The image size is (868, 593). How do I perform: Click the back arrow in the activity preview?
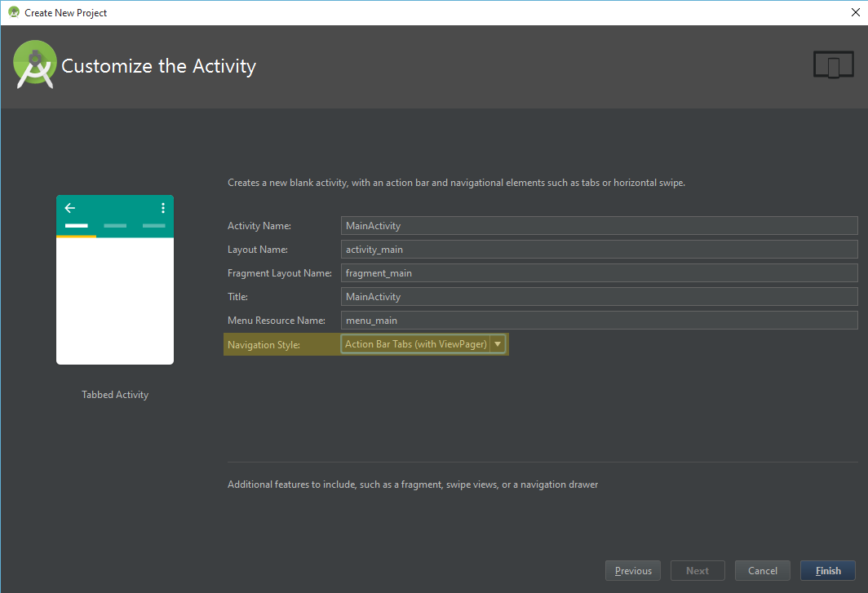point(70,208)
